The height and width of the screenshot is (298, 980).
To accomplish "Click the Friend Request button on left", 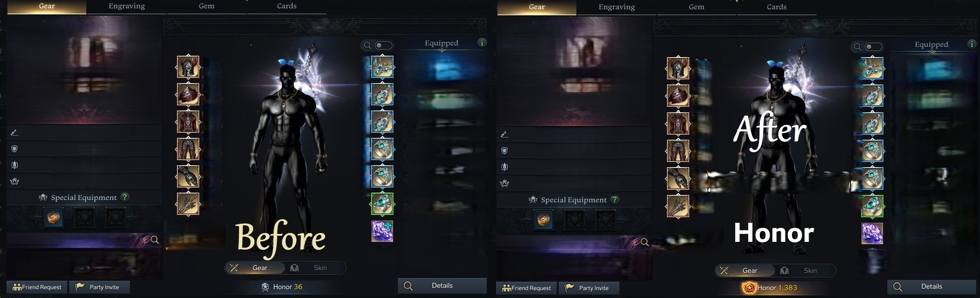I will (x=37, y=287).
